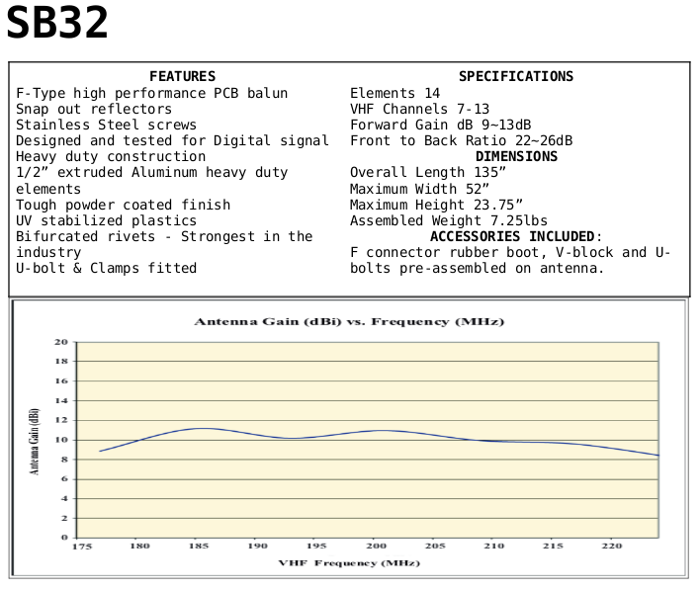
Task: Click the blue gain curve peak near 185 MHz
Action: click(201, 428)
